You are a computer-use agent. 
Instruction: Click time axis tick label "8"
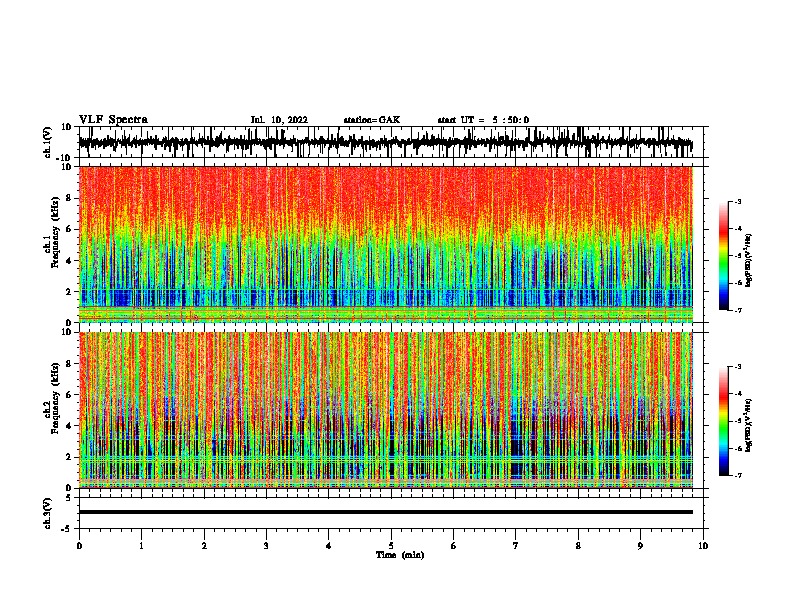pos(578,545)
